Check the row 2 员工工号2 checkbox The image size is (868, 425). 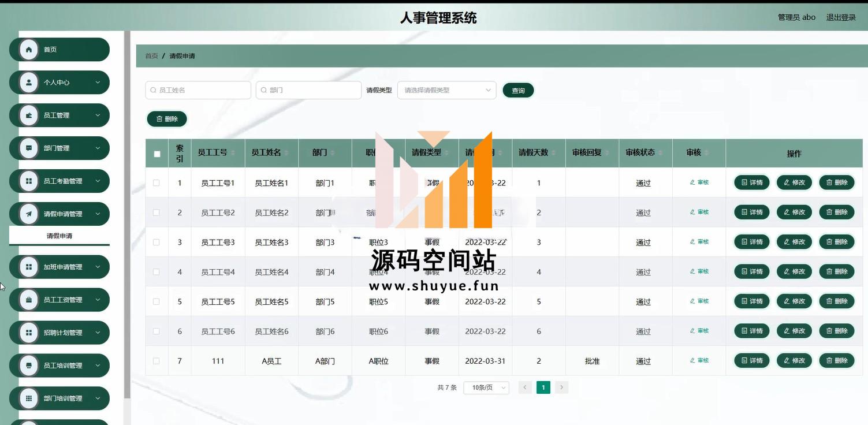pyautogui.click(x=157, y=212)
